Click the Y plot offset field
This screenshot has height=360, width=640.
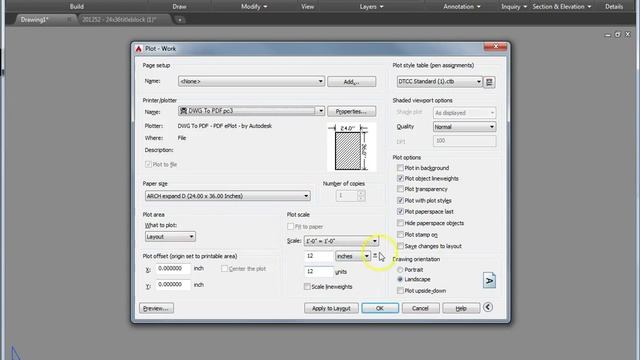(x=173, y=284)
